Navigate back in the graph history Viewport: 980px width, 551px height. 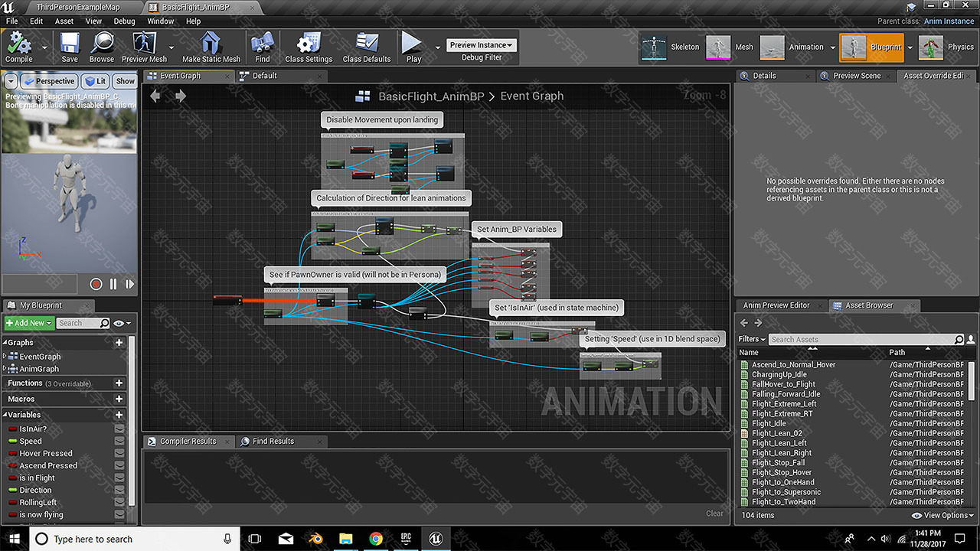tap(155, 96)
